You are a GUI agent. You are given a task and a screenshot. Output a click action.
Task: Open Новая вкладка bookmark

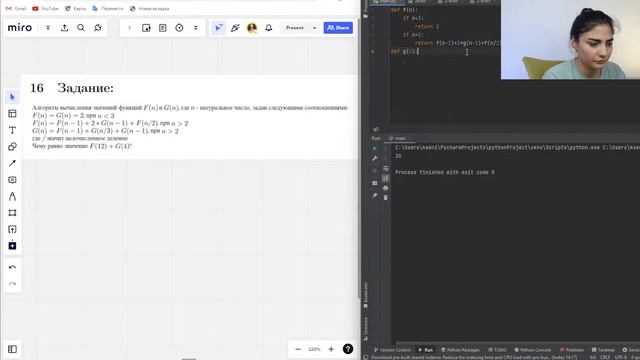149,8
